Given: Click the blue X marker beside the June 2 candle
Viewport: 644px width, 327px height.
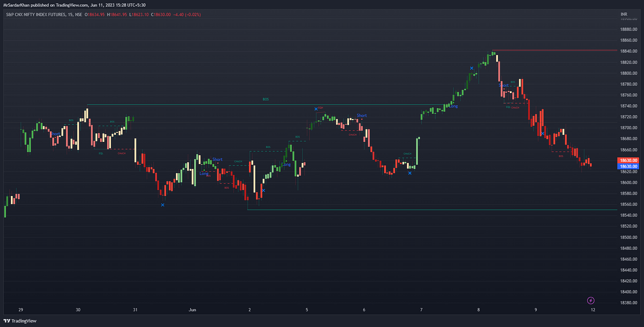Looking at the screenshot, I should (x=264, y=190).
